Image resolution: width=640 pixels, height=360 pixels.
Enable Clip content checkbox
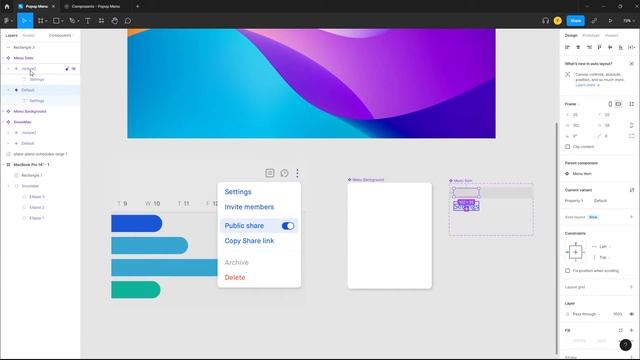point(567,147)
